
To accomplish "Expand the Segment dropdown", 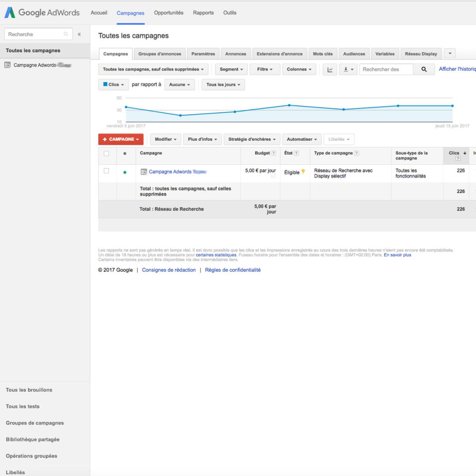I will click(x=231, y=70).
